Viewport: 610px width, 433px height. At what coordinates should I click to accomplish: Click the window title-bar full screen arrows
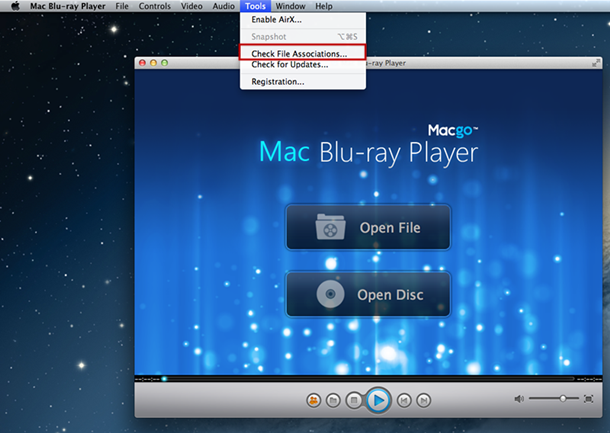click(x=596, y=63)
